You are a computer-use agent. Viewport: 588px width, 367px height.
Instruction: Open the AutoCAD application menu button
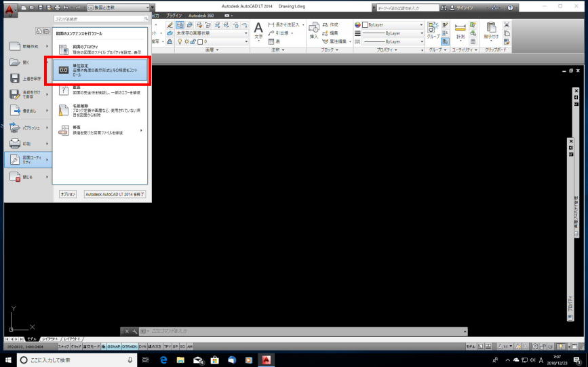click(x=10, y=9)
